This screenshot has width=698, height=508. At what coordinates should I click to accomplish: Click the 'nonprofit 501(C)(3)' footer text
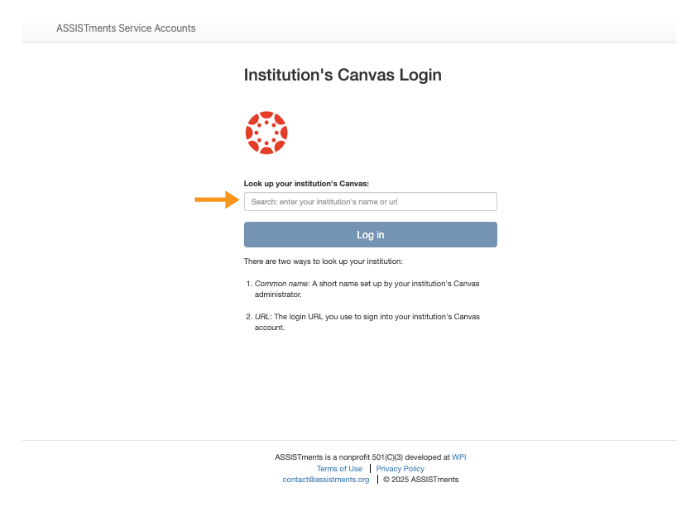coord(371,457)
